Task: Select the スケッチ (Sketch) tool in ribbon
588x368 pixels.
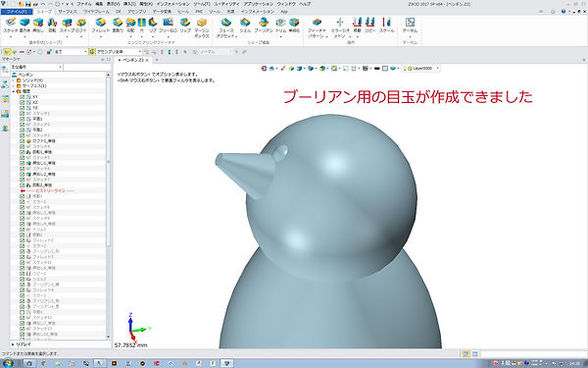Action: pos(11,26)
